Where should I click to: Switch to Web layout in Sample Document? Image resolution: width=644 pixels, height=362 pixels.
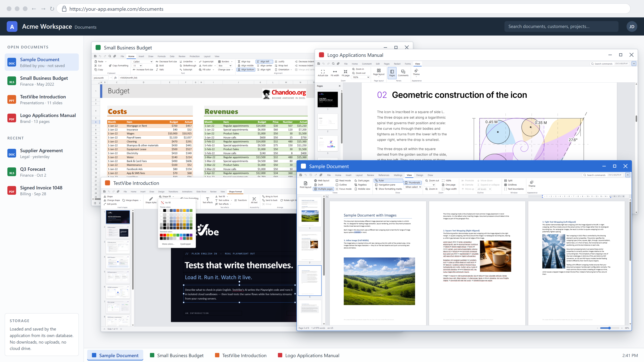pyautogui.click(x=322, y=181)
